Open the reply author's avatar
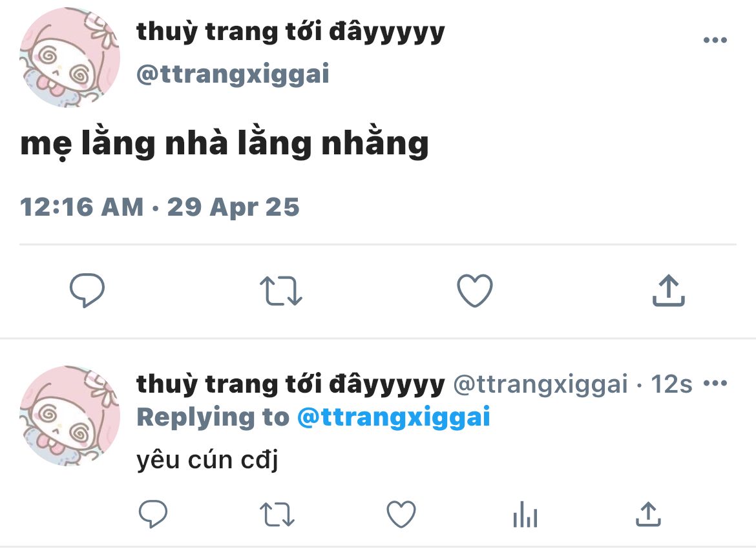This screenshot has width=756, height=549. click(69, 415)
